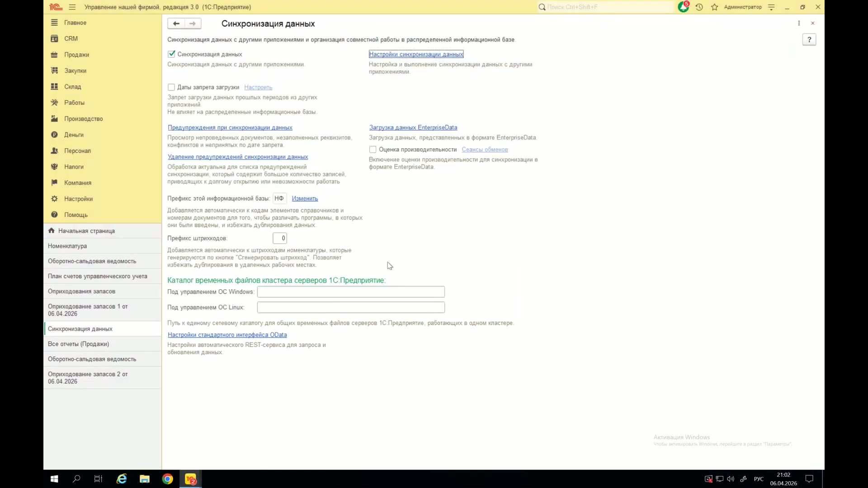Screen dimensions: 868x488
Task: Open Настройки синхронизации данных link
Action: 416,54
